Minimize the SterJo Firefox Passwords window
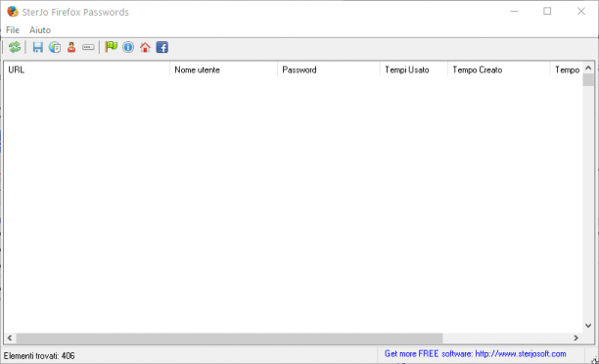Screen dimensions: 599x364 [514, 11]
